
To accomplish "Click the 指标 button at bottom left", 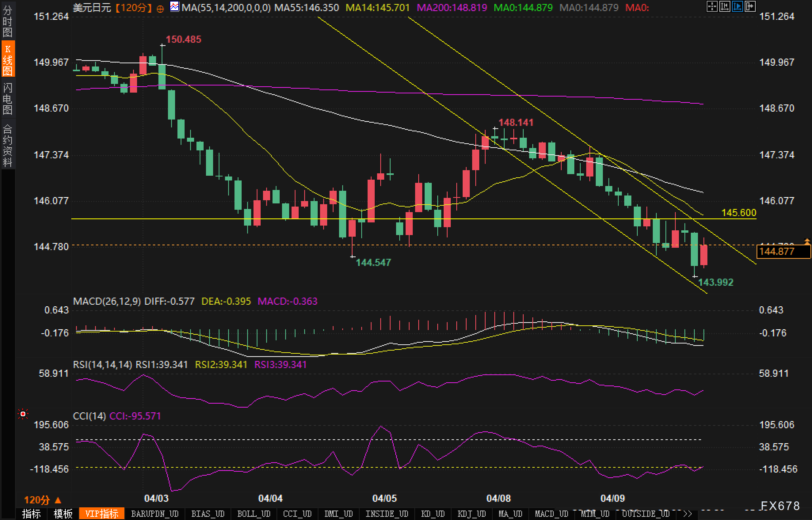I will tap(32, 514).
